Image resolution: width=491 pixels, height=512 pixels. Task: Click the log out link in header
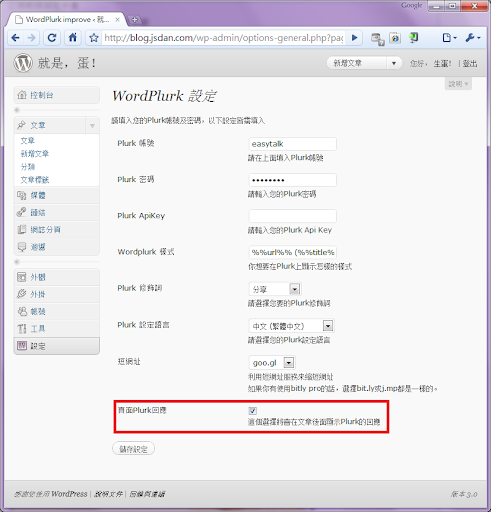tap(470, 63)
